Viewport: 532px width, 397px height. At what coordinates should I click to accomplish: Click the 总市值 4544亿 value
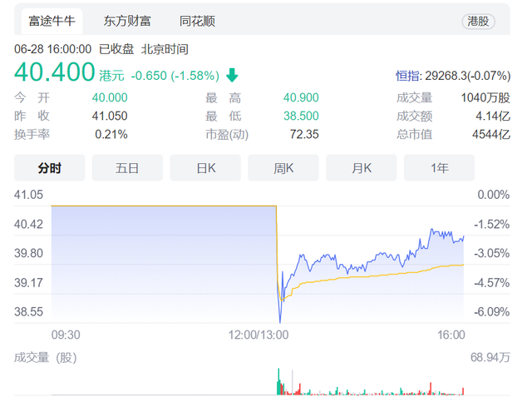tap(493, 134)
